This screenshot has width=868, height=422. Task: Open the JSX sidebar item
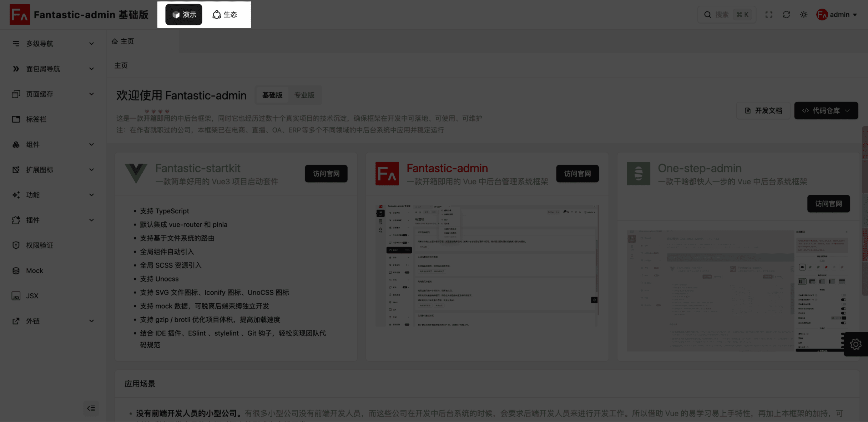32,296
